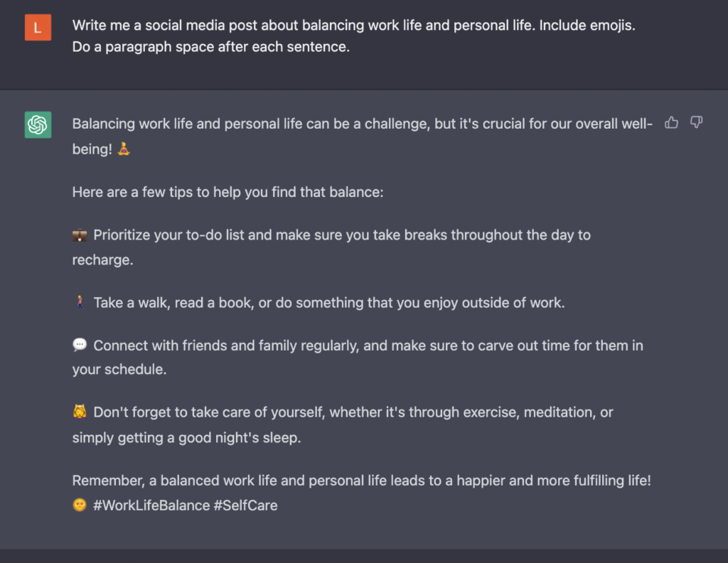Click the sentence about connecting with friends
Viewport: 728px width, 563px height.
click(x=355, y=345)
